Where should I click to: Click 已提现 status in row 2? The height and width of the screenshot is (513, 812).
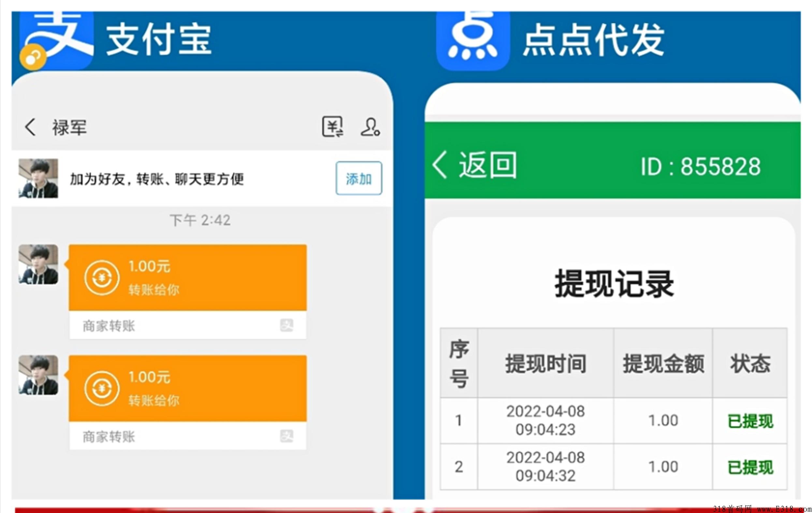click(x=750, y=467)
